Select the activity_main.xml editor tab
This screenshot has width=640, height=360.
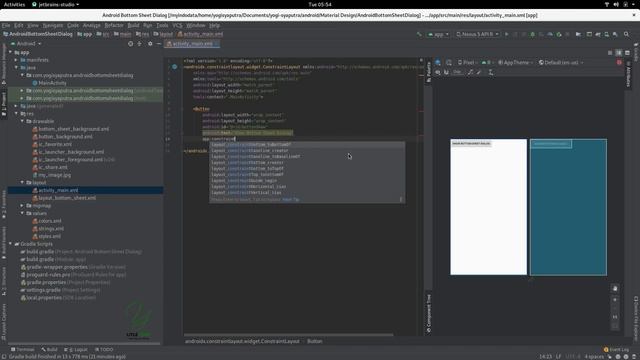[x=192, y=44]
